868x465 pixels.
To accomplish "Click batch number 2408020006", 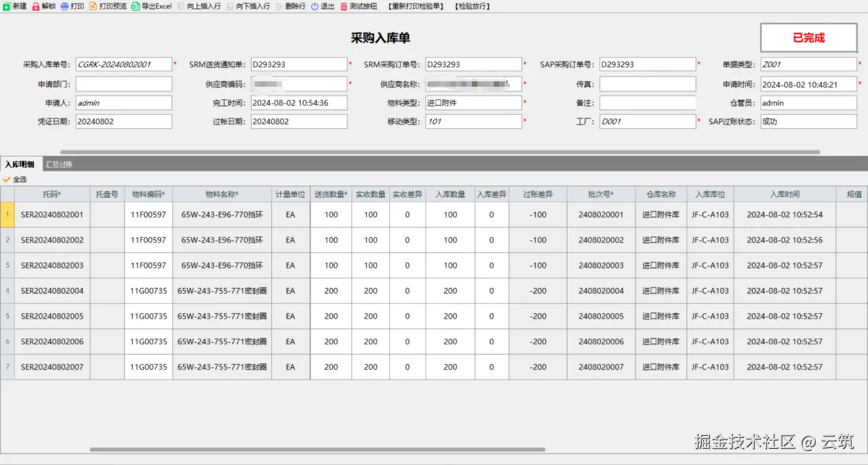I will coord(601,342).
